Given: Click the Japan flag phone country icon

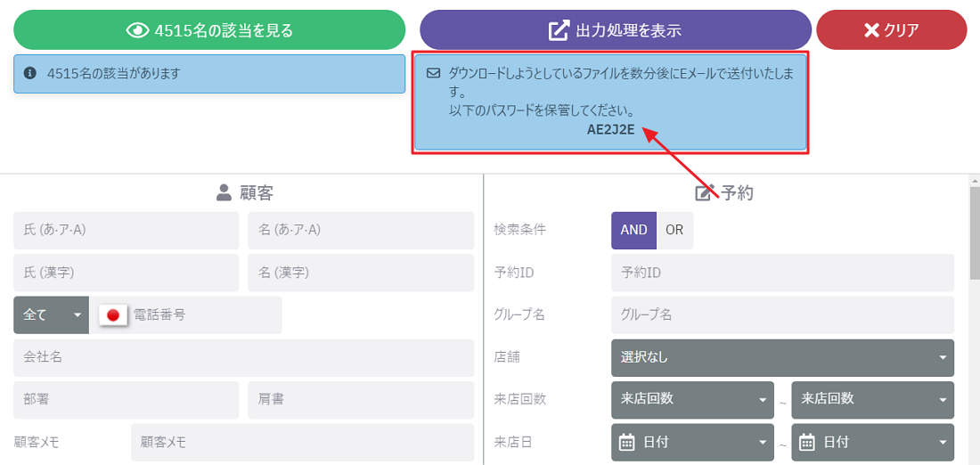Looking at the screenshot, I should 113,314.
